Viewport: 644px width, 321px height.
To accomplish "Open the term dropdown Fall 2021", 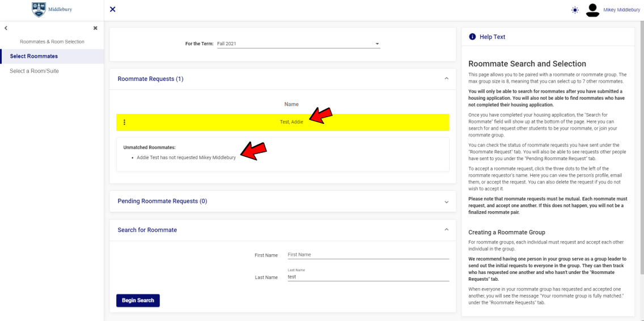I will click(298, 44).
